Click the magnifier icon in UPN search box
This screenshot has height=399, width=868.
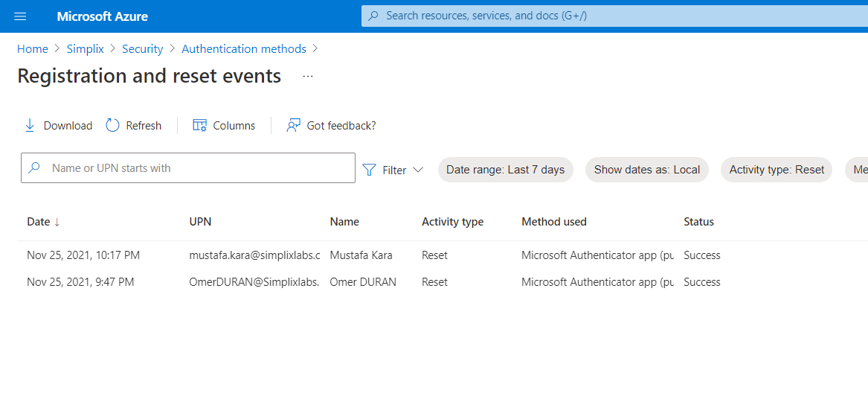click(x=34, y=167)
